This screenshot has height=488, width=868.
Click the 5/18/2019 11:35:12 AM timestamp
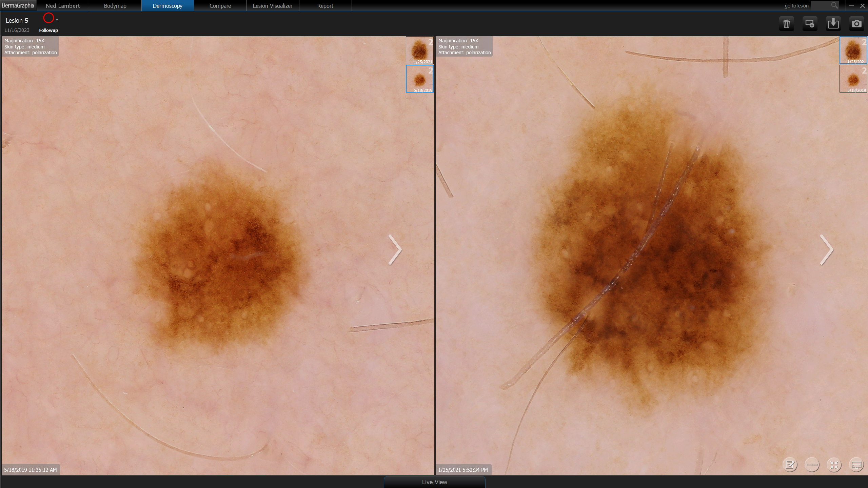point(31,470)
